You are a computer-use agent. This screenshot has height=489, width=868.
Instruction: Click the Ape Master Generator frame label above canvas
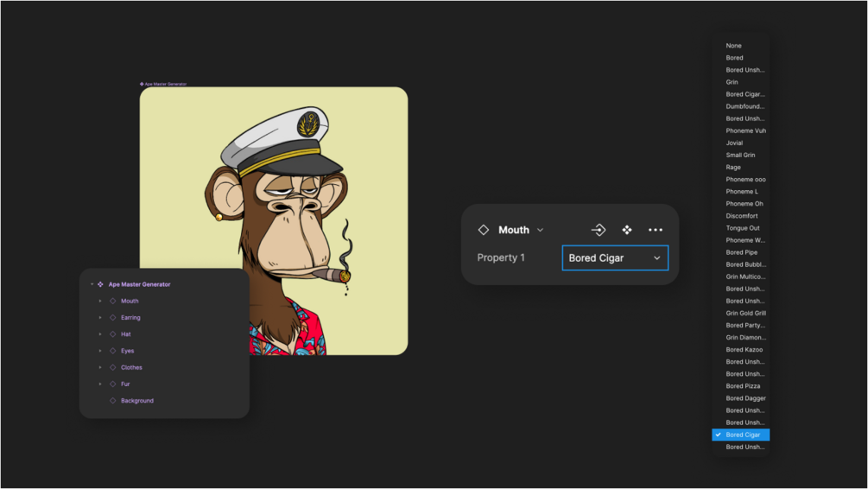pyautogui.click(x=166, y=84)
